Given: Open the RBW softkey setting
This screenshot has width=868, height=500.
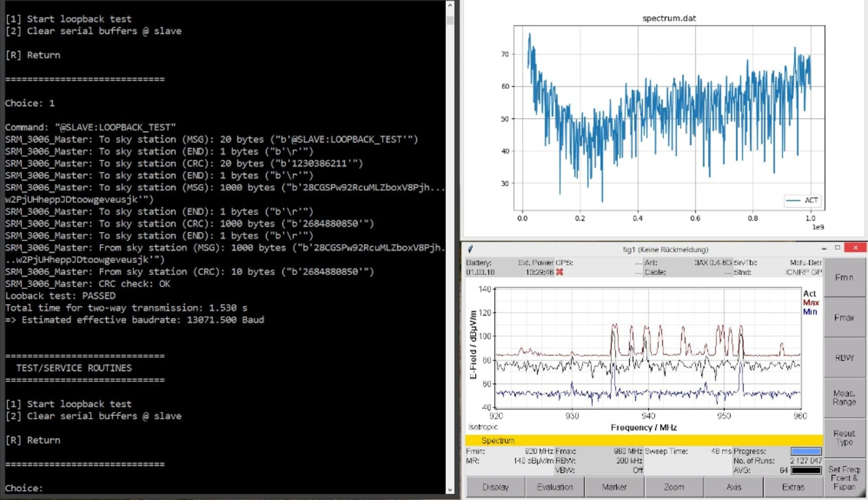Looking at the screenshot, I should [x=844, y=358].
